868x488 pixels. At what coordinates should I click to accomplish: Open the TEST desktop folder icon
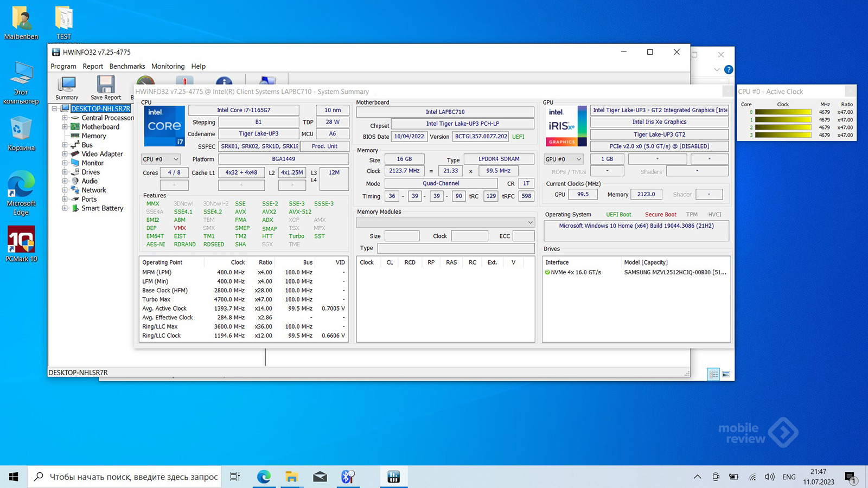click(x=64, y=23)
